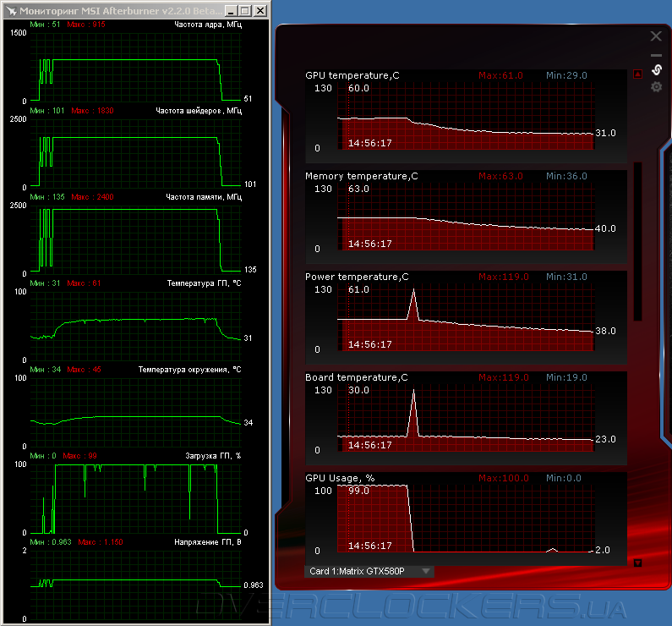Click Макс : 1830 in shader clock graph
This screenshot has height=626, width=672.
click(x=92, y=111)
